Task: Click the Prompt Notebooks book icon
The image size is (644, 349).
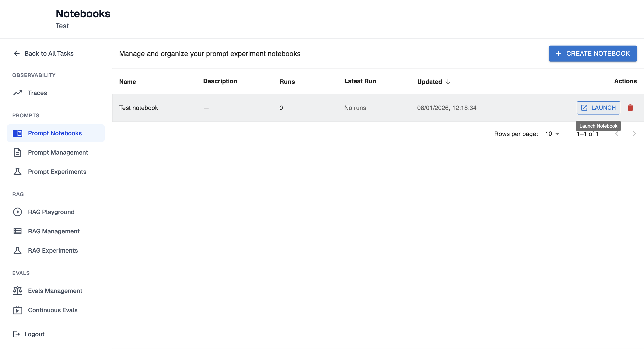Action: [x=18, y=133]
